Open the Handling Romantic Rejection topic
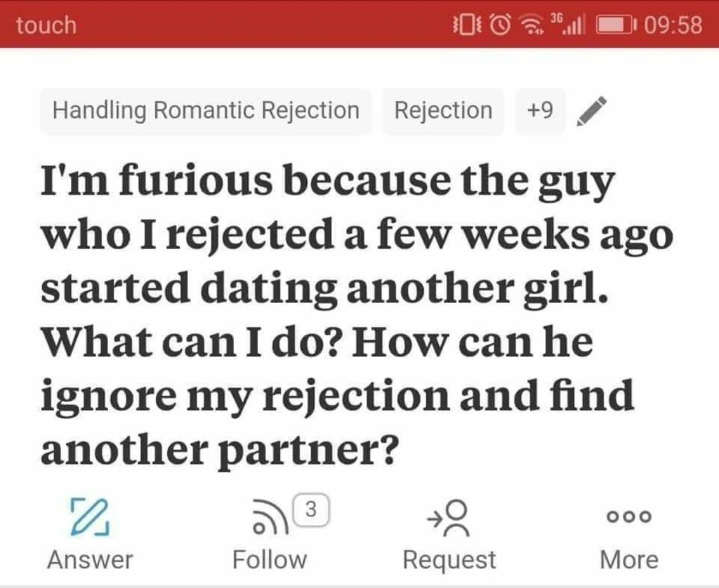The width and height of the screenshot is (719, 588). (206, 111)
